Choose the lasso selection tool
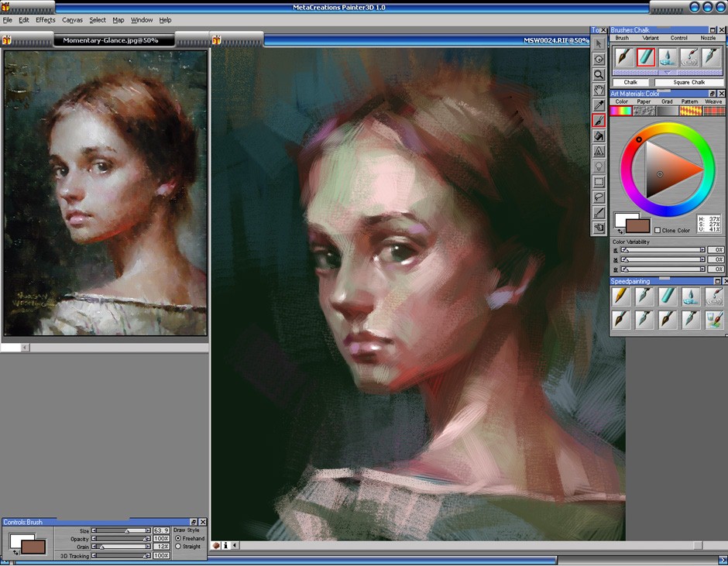This screenshot has width=728, height=566. 599,197
